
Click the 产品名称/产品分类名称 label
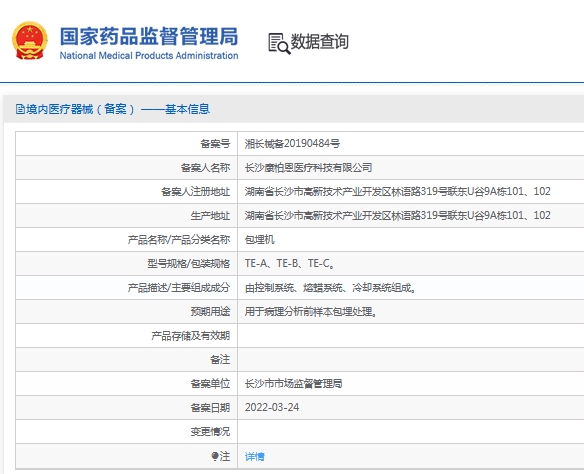pos(179,239)
